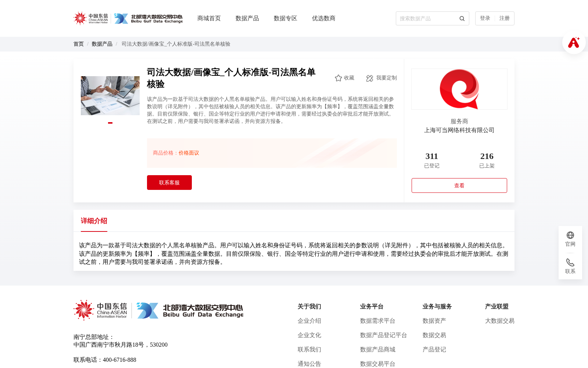Open footer link 数据交易平台
The image size is (588, 368).
378,364
